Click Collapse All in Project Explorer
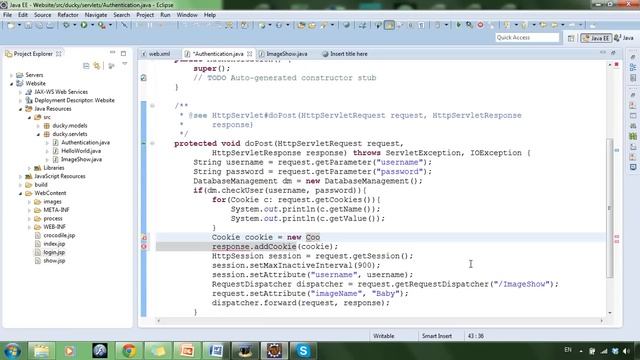This screenshot has width=640, height=360. tap(86, 66)
